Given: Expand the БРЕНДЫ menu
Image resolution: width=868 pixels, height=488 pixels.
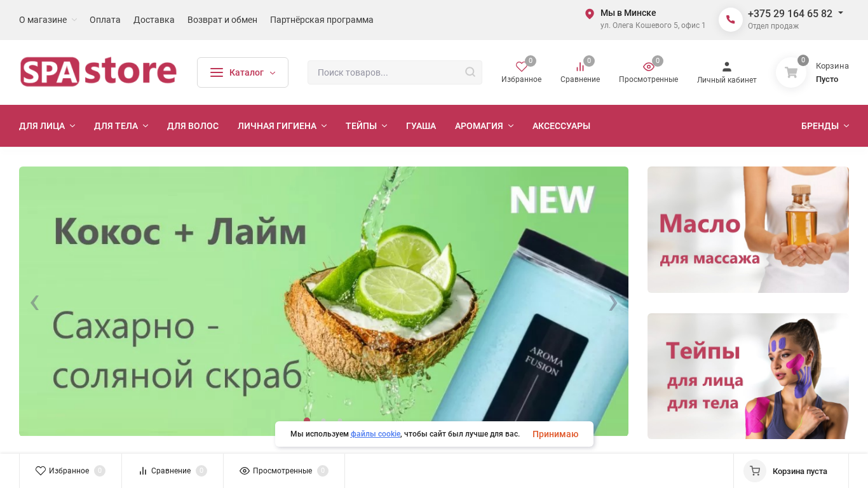Looking at the screenshot, I should click(825, 126).
